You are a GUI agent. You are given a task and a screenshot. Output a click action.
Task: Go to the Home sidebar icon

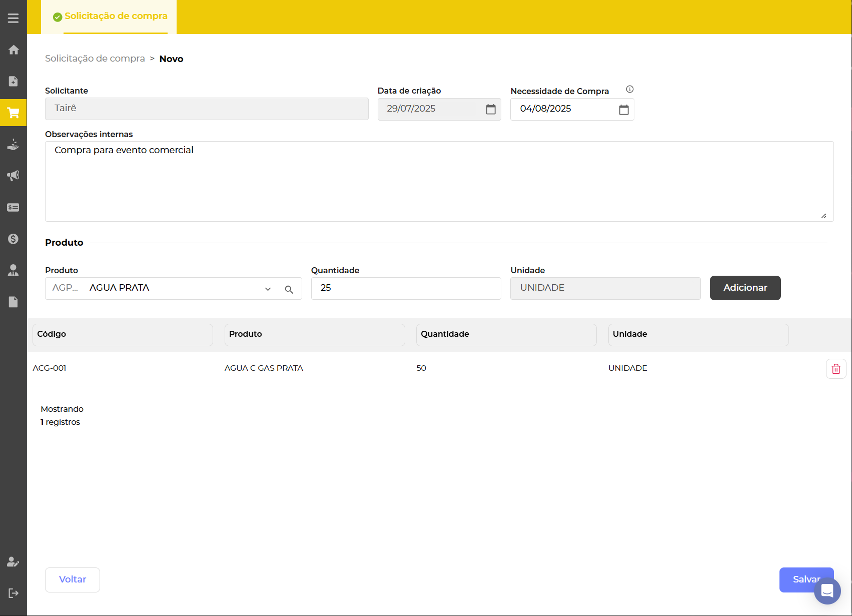coord(14,50)
